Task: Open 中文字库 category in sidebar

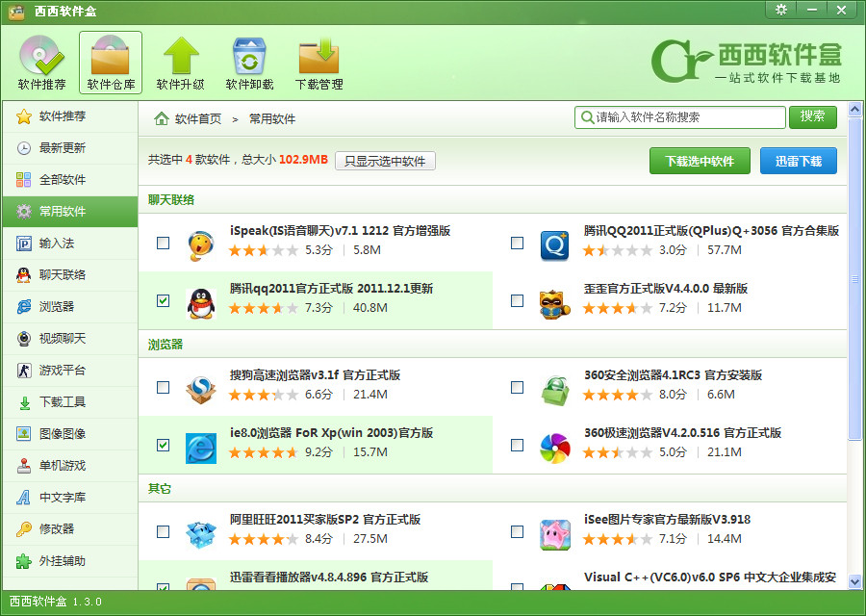Action: tap(70, 498)
